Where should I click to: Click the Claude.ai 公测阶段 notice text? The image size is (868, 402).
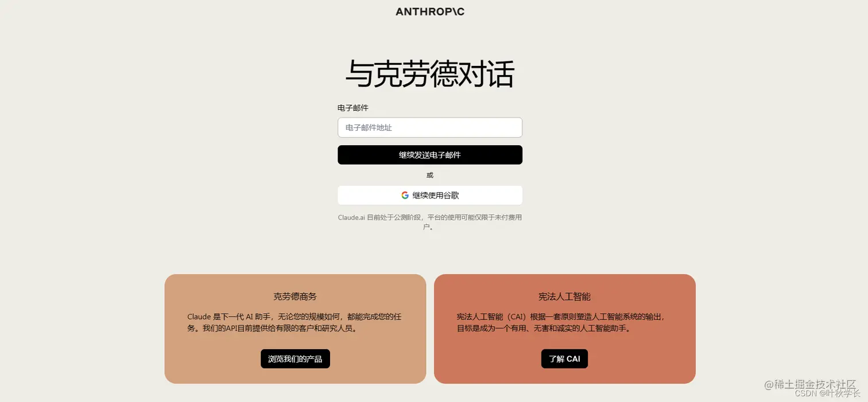click(430, 222)
